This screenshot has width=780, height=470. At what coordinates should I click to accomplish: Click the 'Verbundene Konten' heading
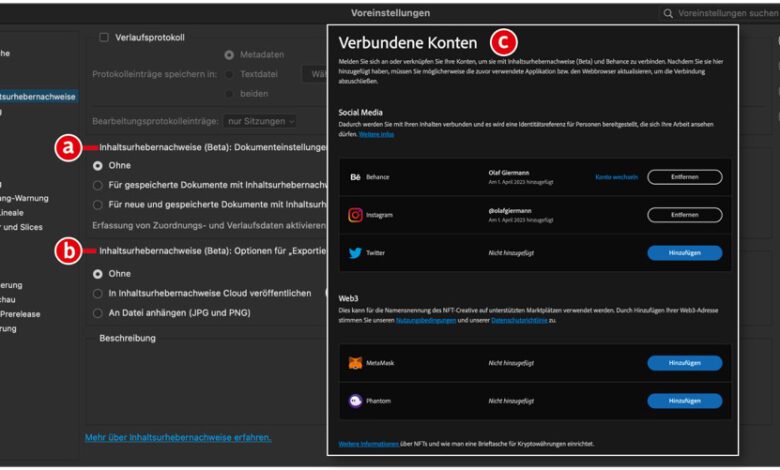(408, 43)
